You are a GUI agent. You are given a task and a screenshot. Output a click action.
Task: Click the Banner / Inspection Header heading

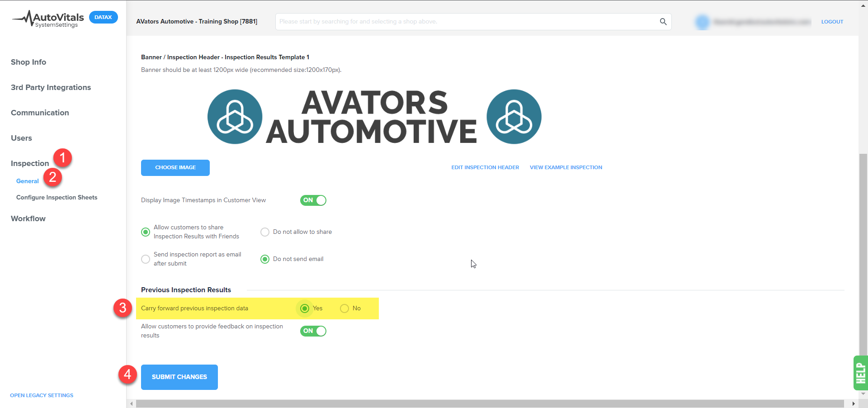[x=225, y=57]
